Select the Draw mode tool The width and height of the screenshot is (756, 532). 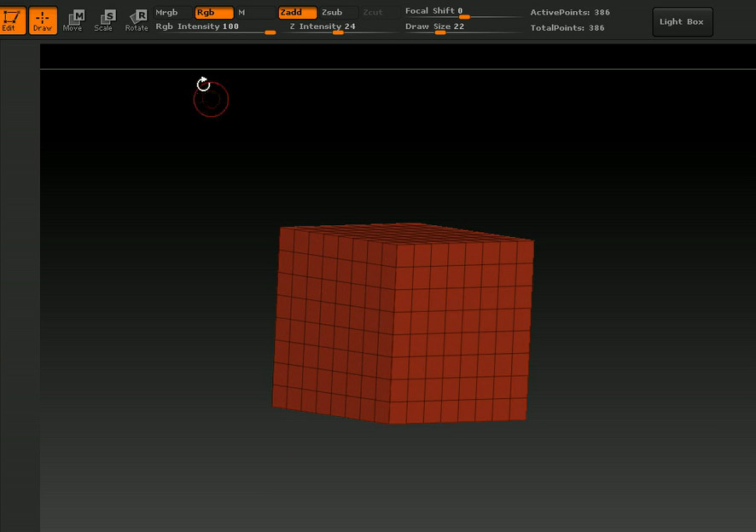tap(43, 20)
